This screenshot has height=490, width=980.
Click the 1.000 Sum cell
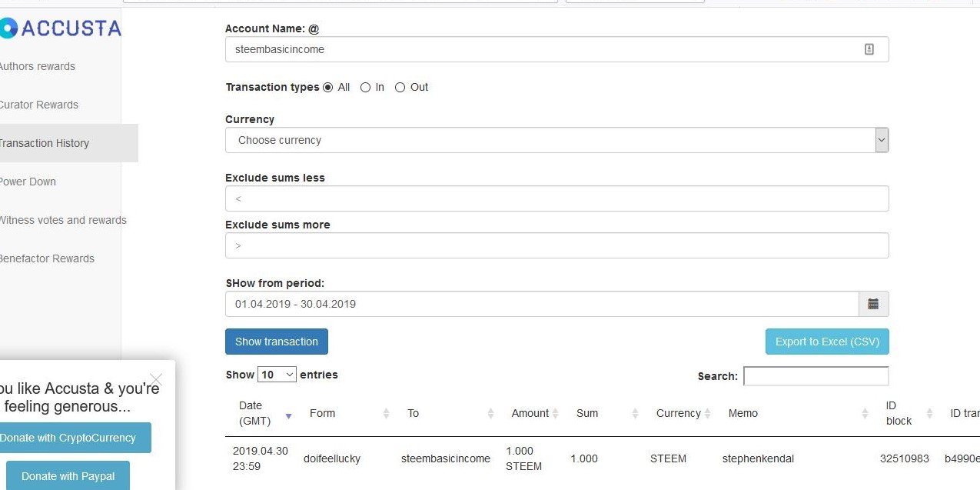[x=584, y=458]
